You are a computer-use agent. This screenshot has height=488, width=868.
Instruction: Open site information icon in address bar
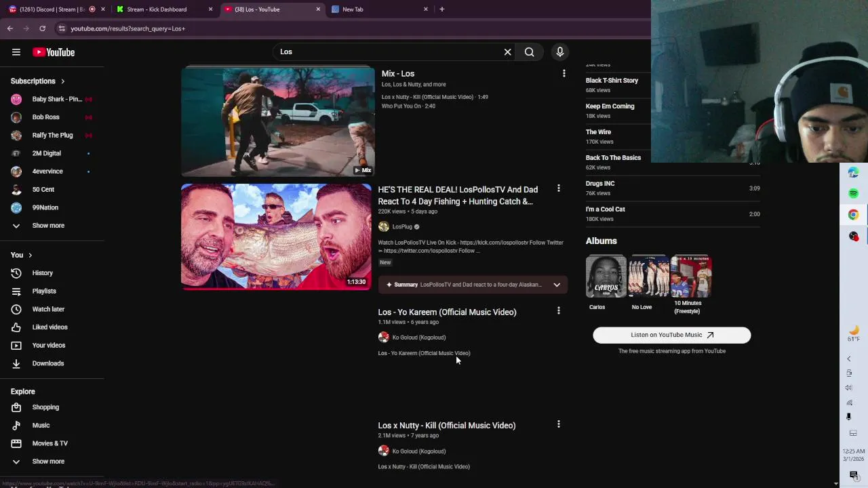click(x=62, y=28)
